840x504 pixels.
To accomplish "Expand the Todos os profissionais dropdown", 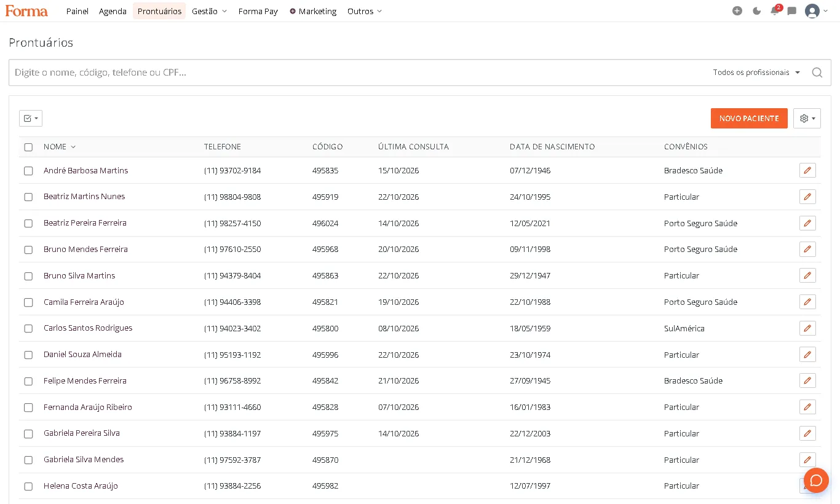I will [x=756, y=73].
